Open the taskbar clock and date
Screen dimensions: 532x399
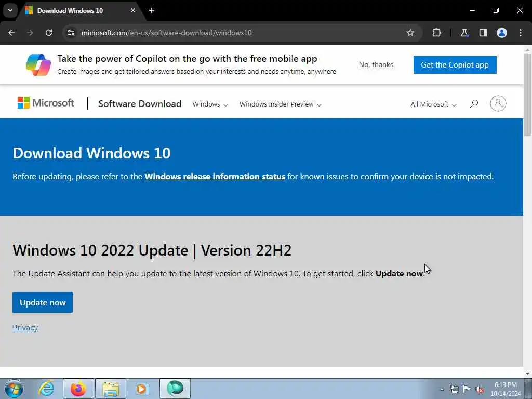click(506, 389)
